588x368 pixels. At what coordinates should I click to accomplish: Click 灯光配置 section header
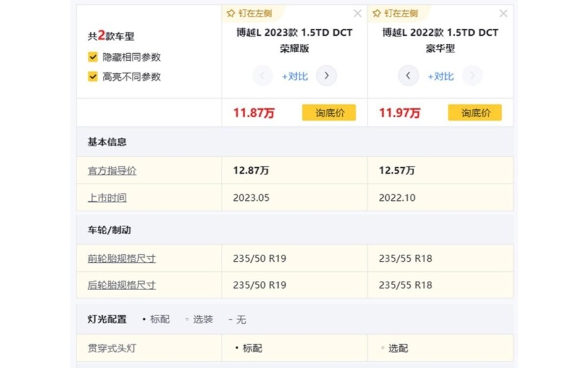107,319
